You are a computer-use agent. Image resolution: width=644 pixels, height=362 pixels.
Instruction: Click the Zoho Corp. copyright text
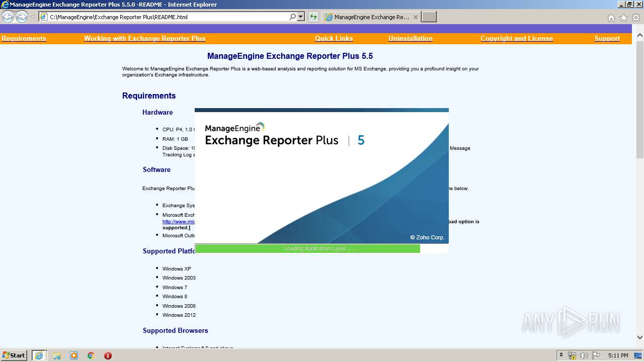[x=427, y=237]
